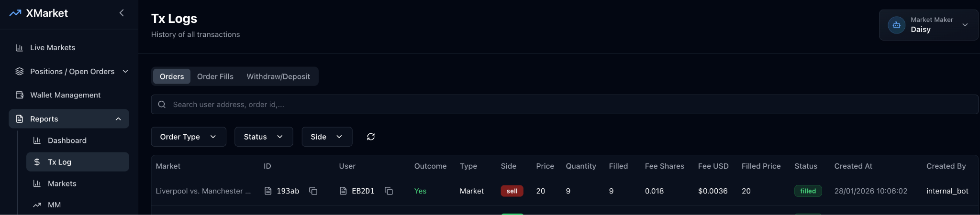Open Live Markets from the sidebar
This screenshot has width=980, height=215.
click(x=53, y=48)
